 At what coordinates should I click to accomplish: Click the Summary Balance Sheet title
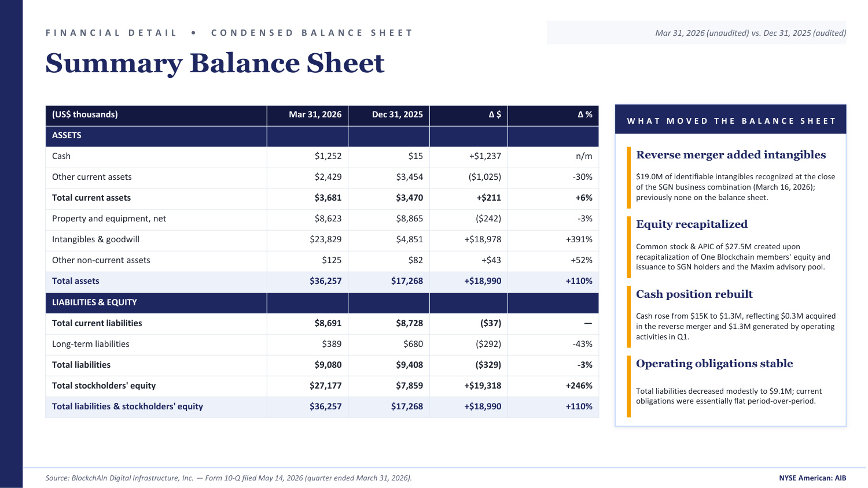coord(215,63)
